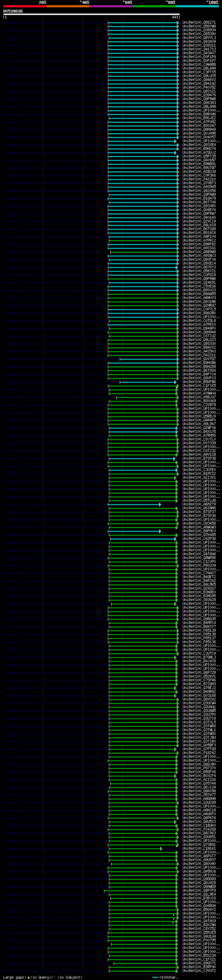Select hit label UniRef100_Q45HJ6
222x980 pixels.
click(x=199, y=871)
